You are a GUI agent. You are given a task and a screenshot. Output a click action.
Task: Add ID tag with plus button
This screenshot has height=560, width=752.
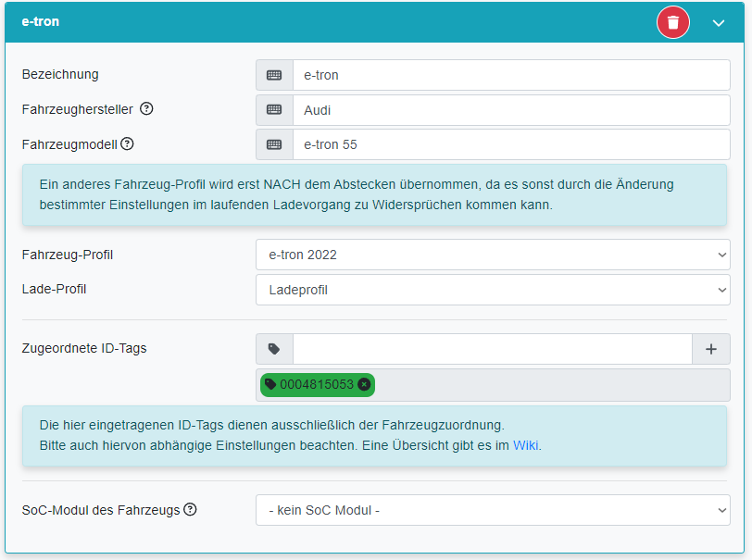[710, 349]
